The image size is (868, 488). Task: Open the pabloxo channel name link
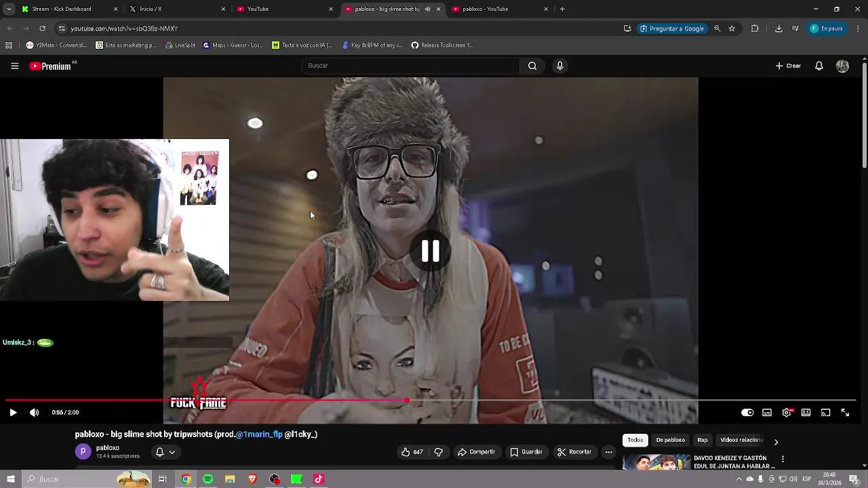[x=108, y=447]
